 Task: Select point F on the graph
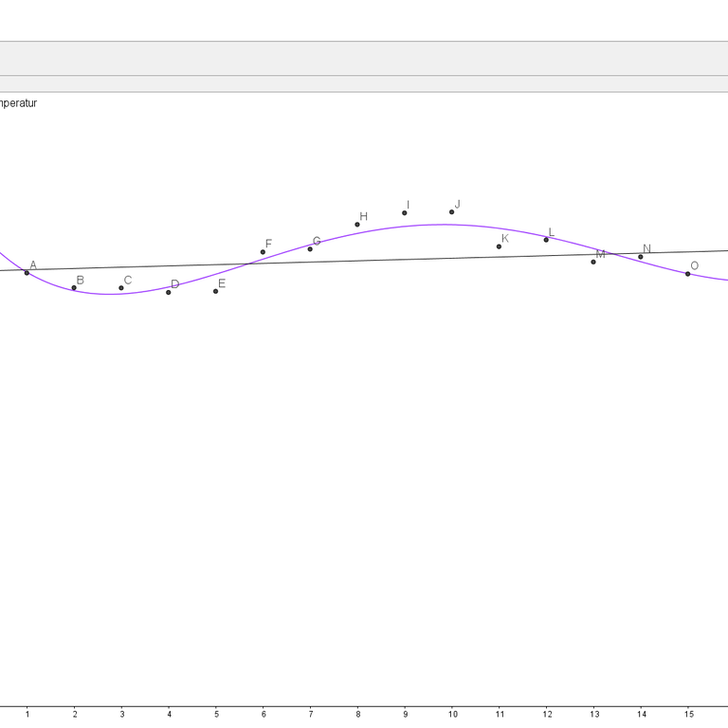tap(263, 252)
